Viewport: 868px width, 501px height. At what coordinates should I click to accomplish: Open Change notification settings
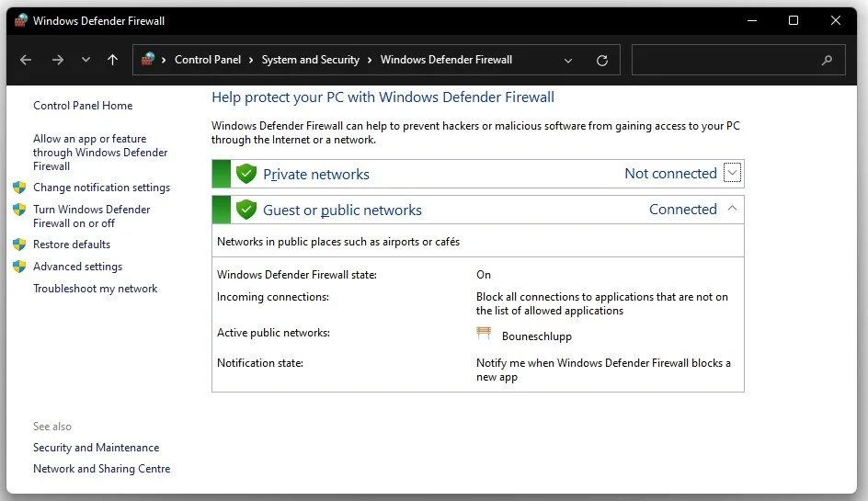point(101,188)
